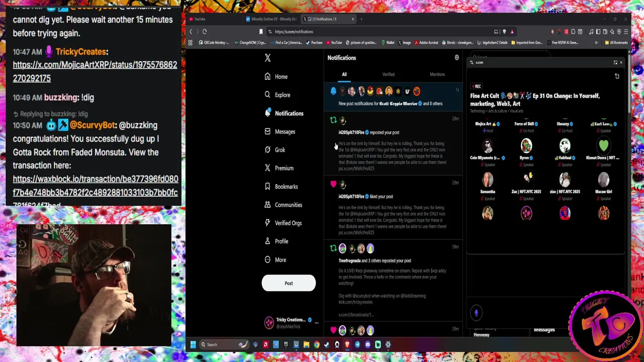Switch to the Mentions notifications tab
644x362 pixels.
(x=437, y=74)
